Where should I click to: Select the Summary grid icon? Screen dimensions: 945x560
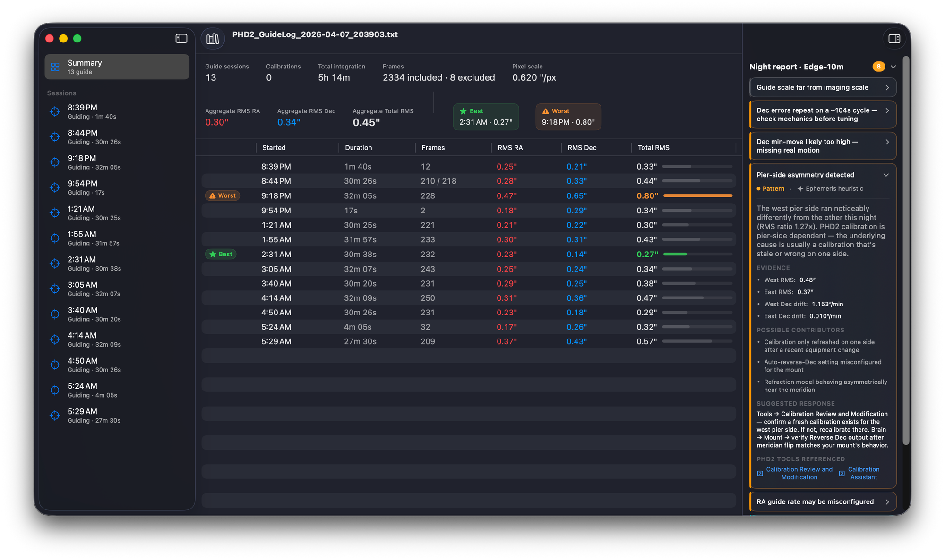point(55,67)
